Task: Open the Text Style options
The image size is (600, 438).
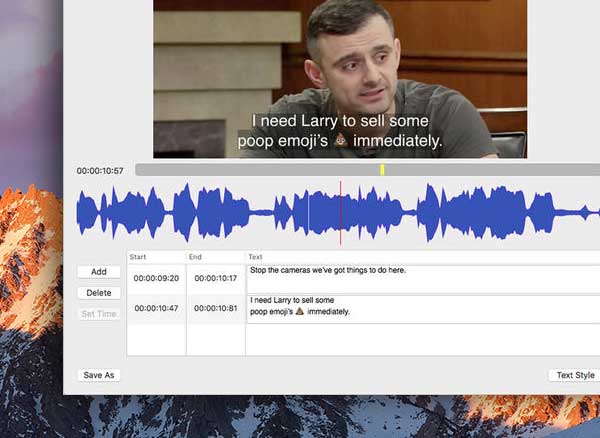Action: pos(575,375)
